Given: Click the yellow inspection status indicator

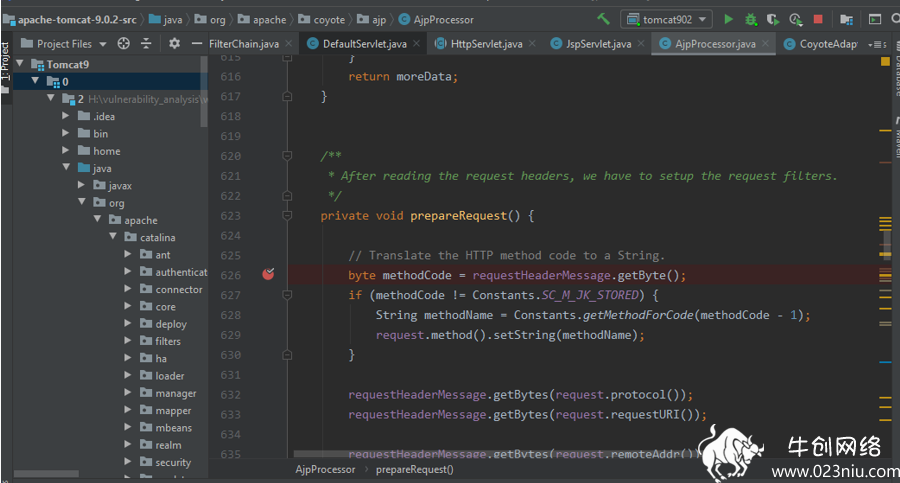Looking at the screenshot, I should click(x=885, y=61).
